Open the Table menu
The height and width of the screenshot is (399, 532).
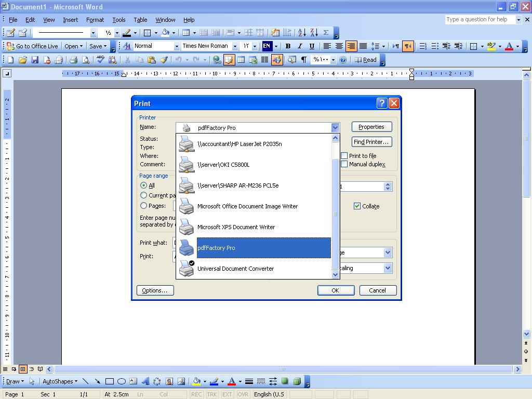[x=140, y=20]
